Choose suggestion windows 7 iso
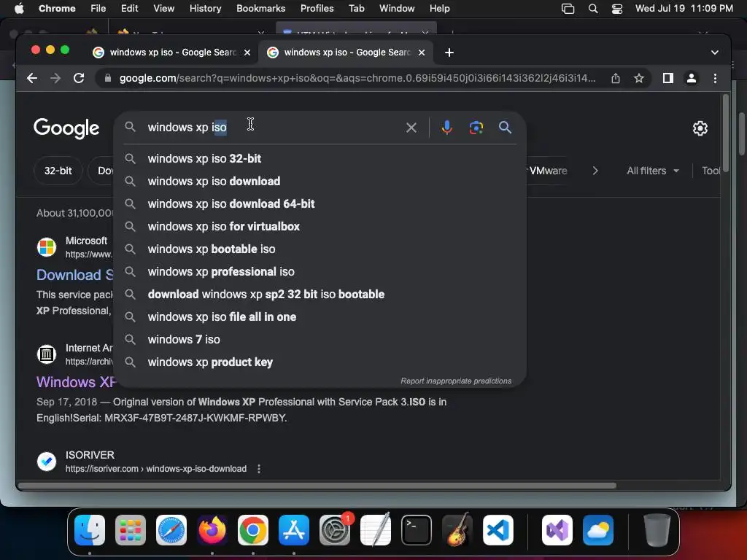Viewport: 747px width, 560px height. coord(320,340)
